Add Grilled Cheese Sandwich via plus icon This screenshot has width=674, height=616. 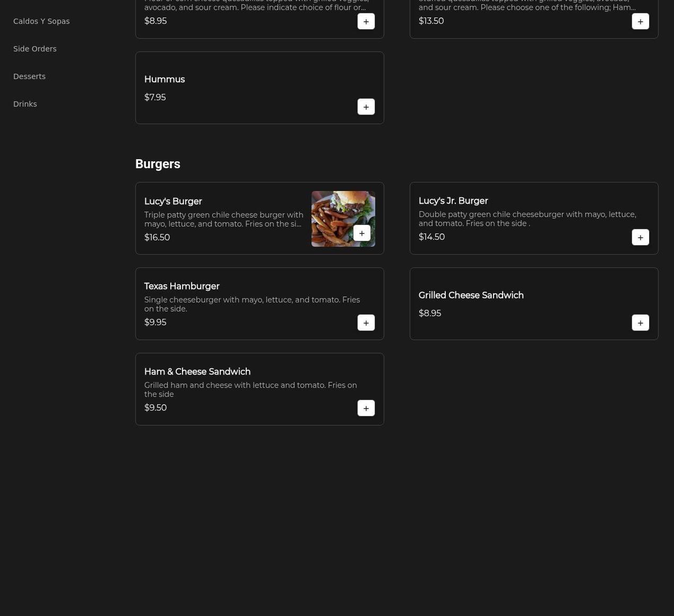point(640,323)
